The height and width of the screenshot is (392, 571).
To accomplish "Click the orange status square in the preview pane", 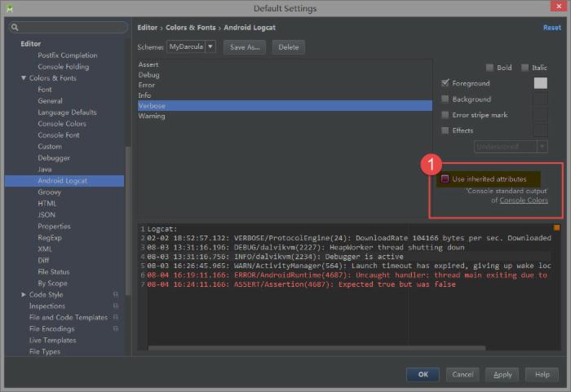I will (x=557, y=228).
